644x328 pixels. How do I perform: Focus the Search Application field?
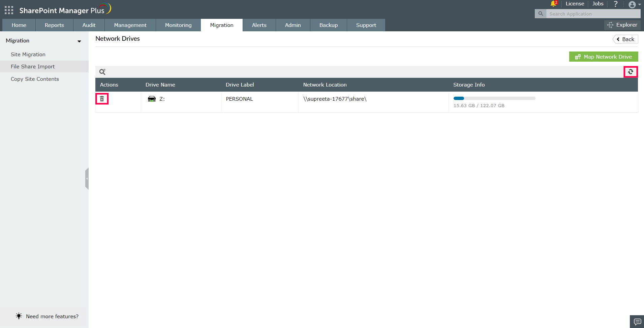pyautogui.click(x=593, y=14)
